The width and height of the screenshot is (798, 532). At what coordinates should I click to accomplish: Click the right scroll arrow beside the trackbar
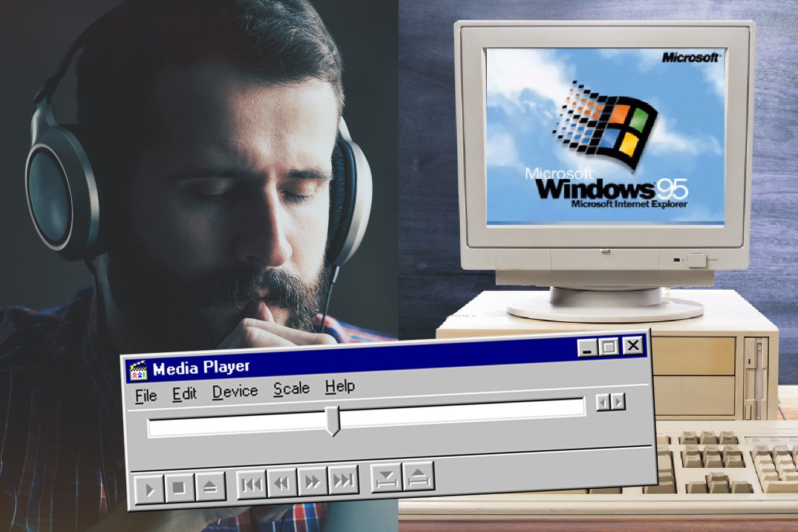(618, 402)
